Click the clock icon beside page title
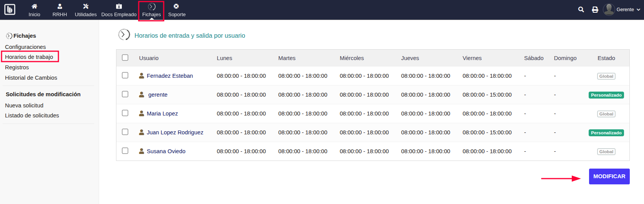Image resolution: width=644 pixels, height=204 pixels. click(x=124, y=35)
